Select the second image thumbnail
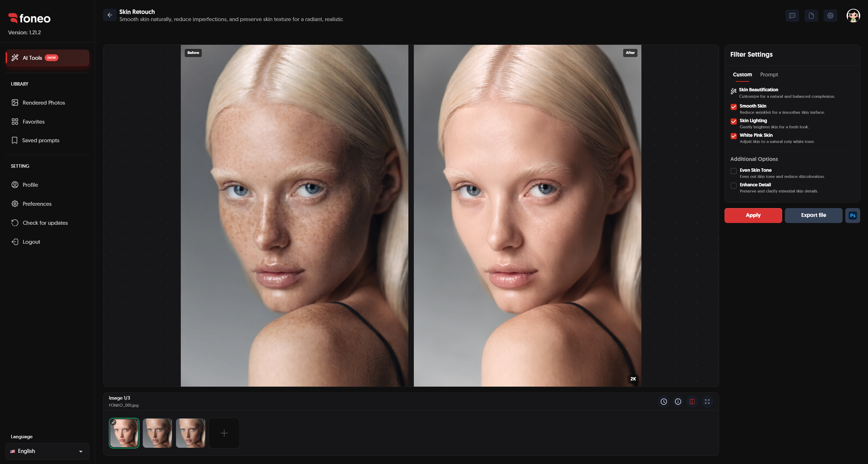 tap(157, 433)
